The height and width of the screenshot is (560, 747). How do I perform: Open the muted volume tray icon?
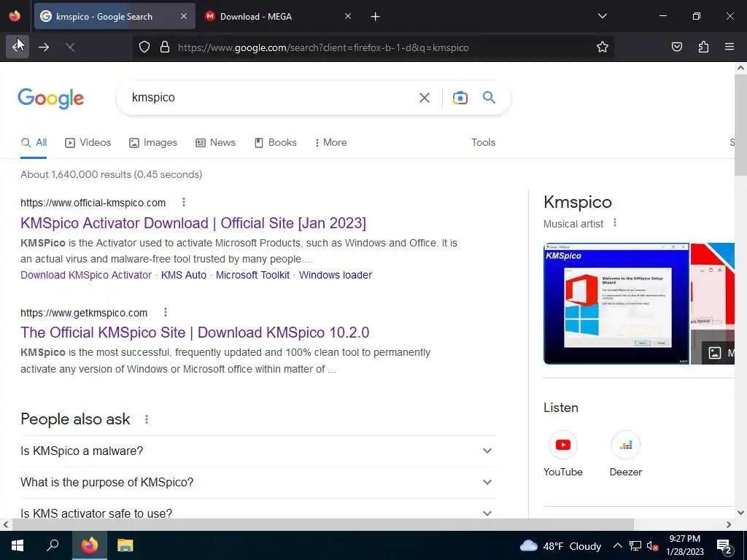click(x=651, y=545)
